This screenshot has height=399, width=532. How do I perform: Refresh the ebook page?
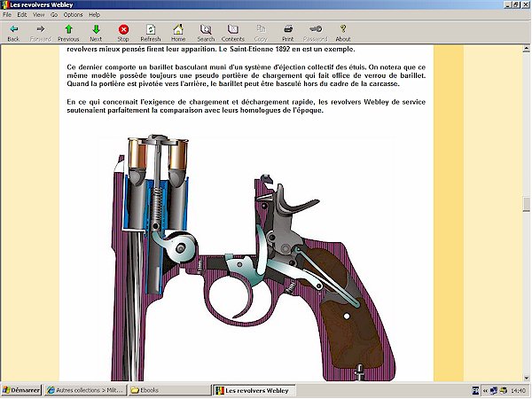point(151,29)
